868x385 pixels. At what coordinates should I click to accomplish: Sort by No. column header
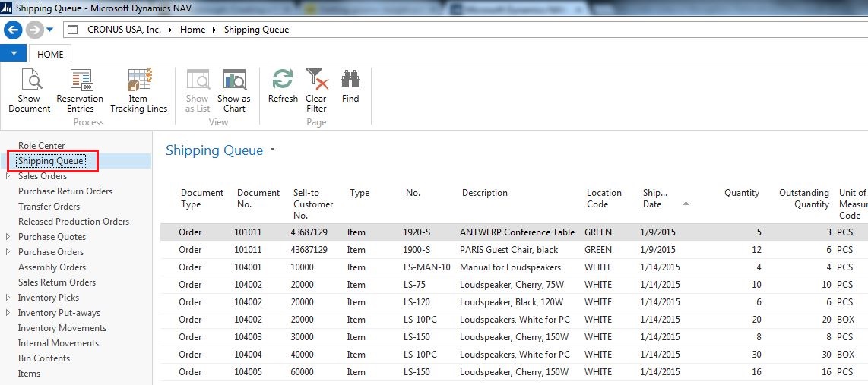click(x=413, y=193)
